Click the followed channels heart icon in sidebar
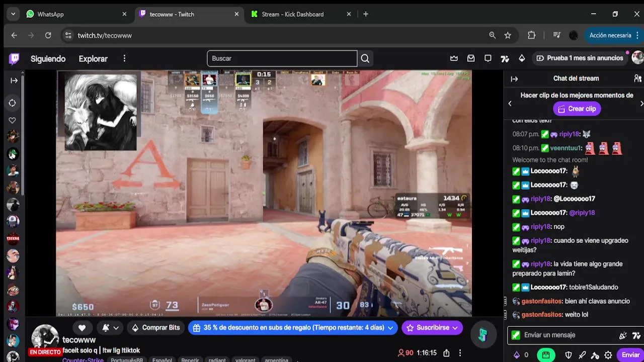Screen dimensions: 644x362 [13, 120]
